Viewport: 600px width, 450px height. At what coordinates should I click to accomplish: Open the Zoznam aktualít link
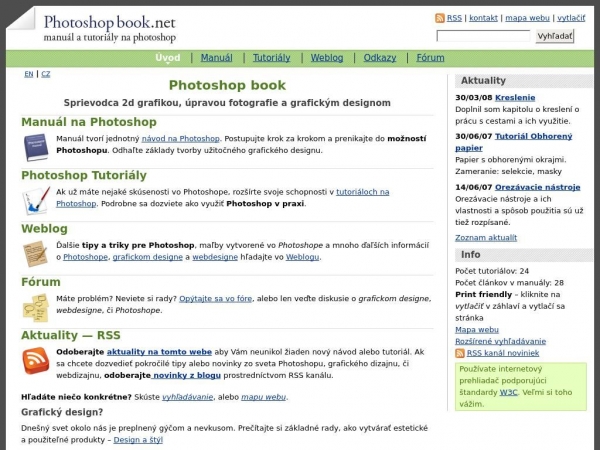coord(486,238)
